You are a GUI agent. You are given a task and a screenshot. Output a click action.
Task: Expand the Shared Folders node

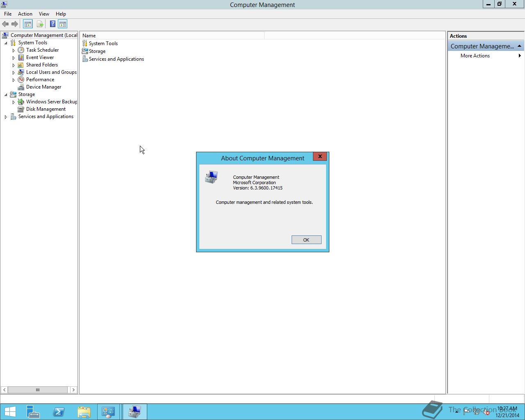[x=14, y=65]
